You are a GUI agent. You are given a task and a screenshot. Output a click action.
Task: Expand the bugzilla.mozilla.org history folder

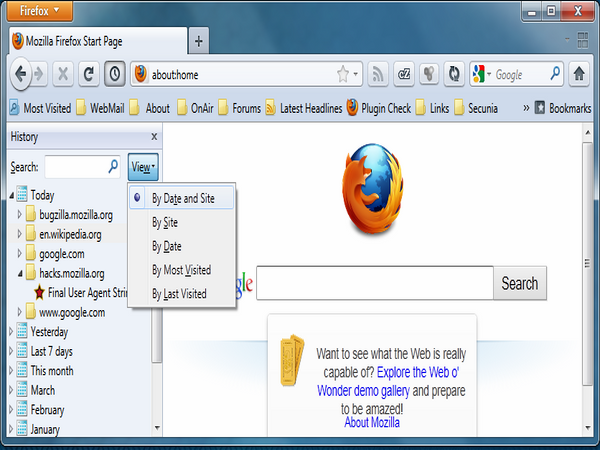coord(19,215)
